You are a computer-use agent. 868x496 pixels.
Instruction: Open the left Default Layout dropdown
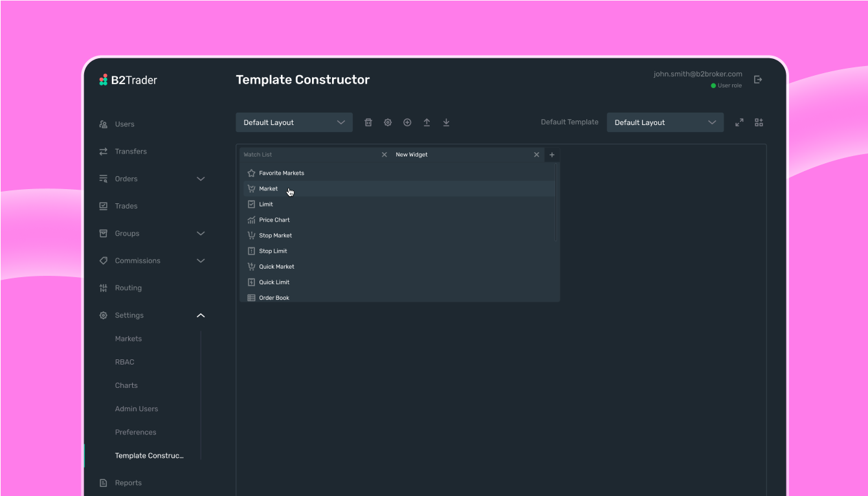coord(294,122)
